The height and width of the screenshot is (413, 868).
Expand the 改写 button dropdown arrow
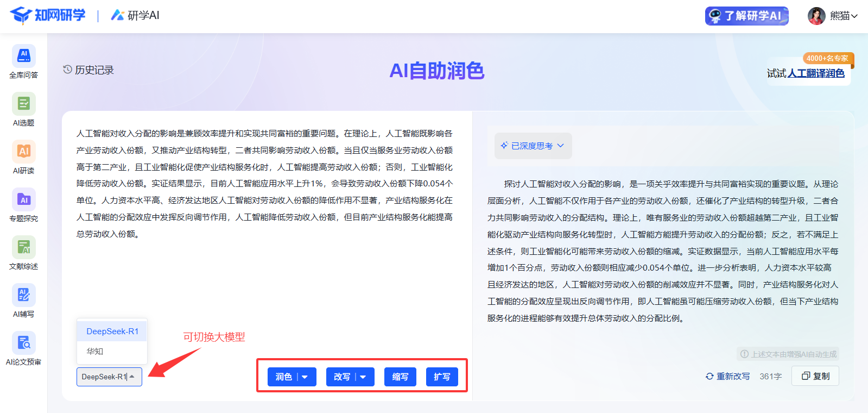point(363,377)
